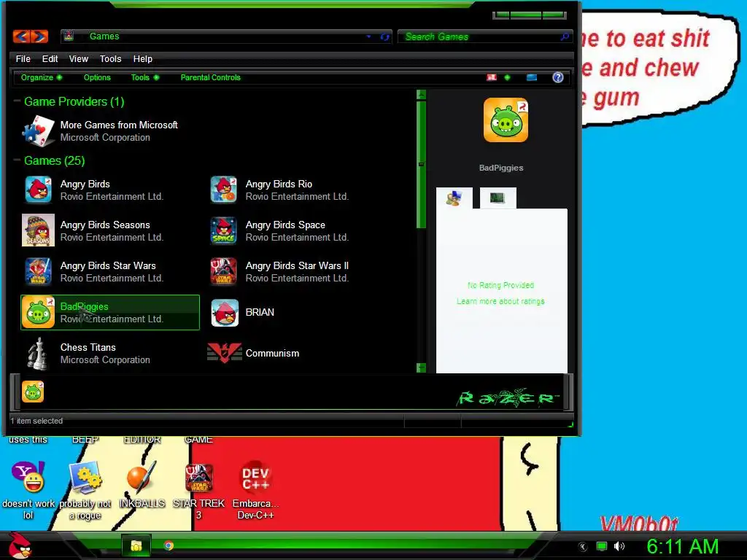The image size is (747, 560).
Task: Click the game list vertical scrollbar thumb
Action: pyautogui.click(x=421, y=164)
